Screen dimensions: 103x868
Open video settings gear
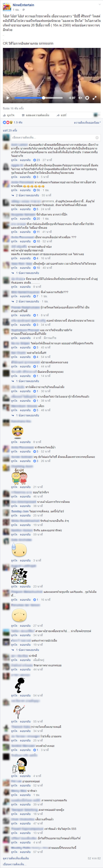click(x=87, y=98)
